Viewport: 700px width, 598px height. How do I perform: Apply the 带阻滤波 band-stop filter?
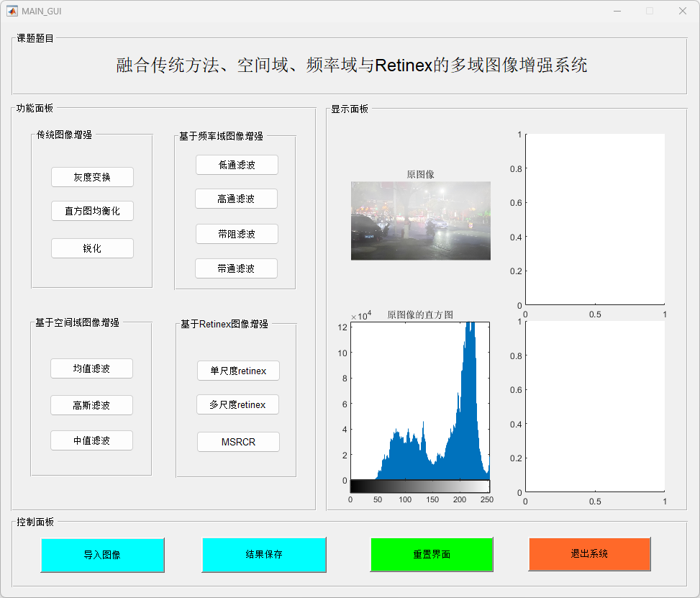237,234
